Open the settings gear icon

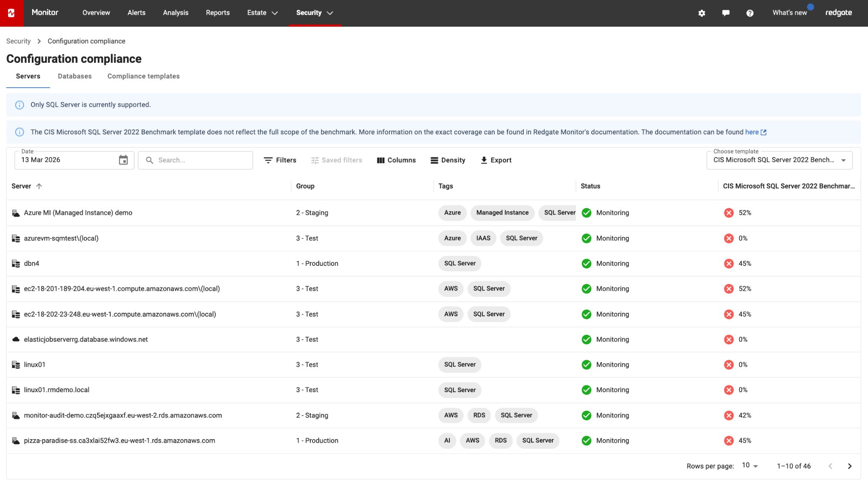pyautogui.click(x=701, y=13)
